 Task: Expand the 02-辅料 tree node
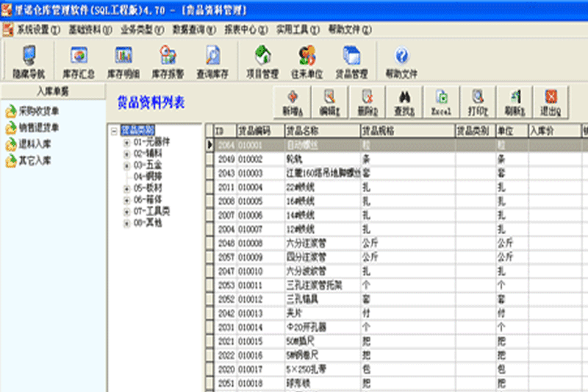pyautogui.click(x=126, y=154)
